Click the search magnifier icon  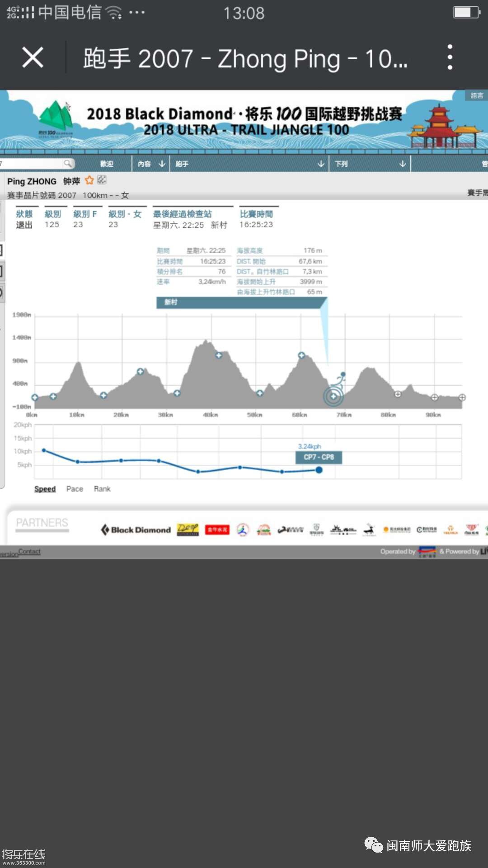coord(67,163)
